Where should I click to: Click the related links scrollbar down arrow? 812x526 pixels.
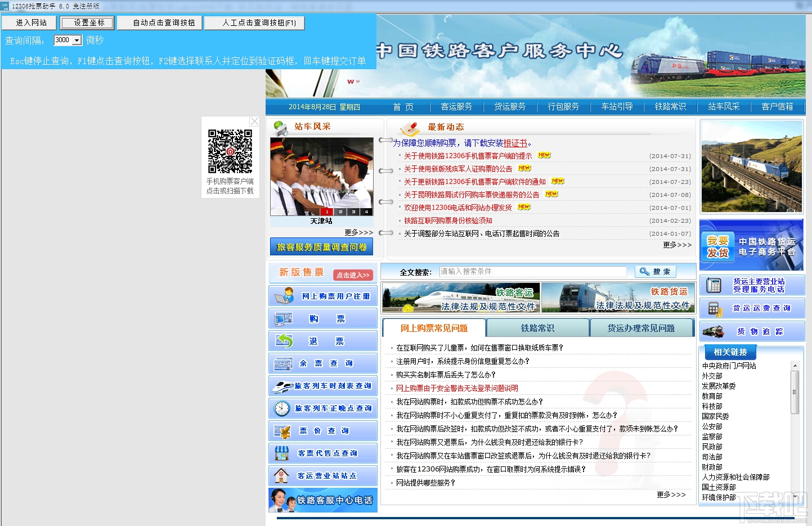click(x=795, y=497)
